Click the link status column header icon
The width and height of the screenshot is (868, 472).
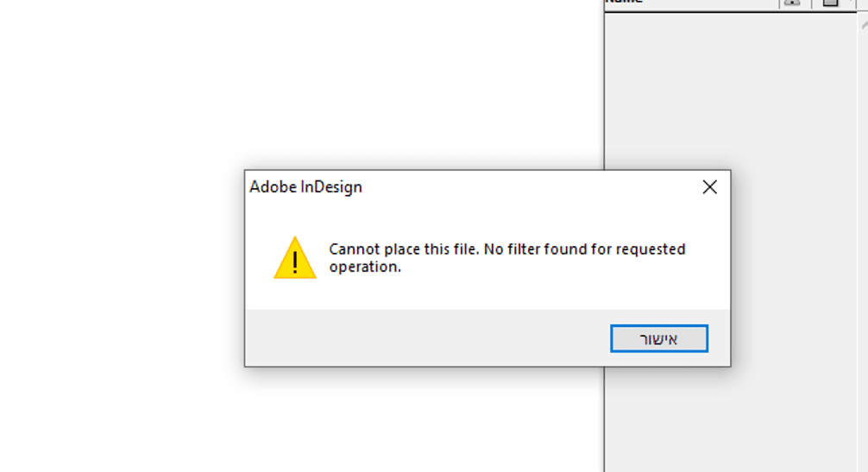pyautogui.click(x=792, y=3)
